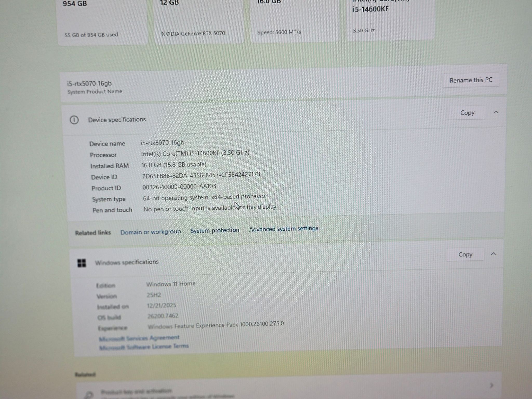Open Advanced system settings

point(283,229)
